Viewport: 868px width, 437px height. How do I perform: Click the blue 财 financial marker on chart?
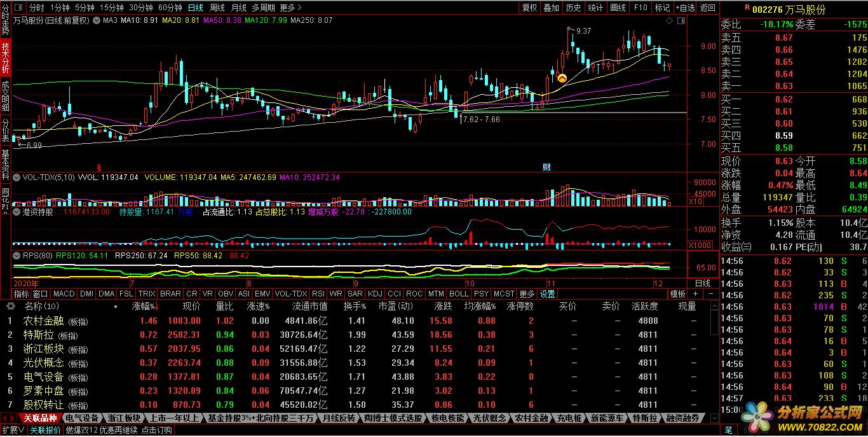[x=546, y=167]
